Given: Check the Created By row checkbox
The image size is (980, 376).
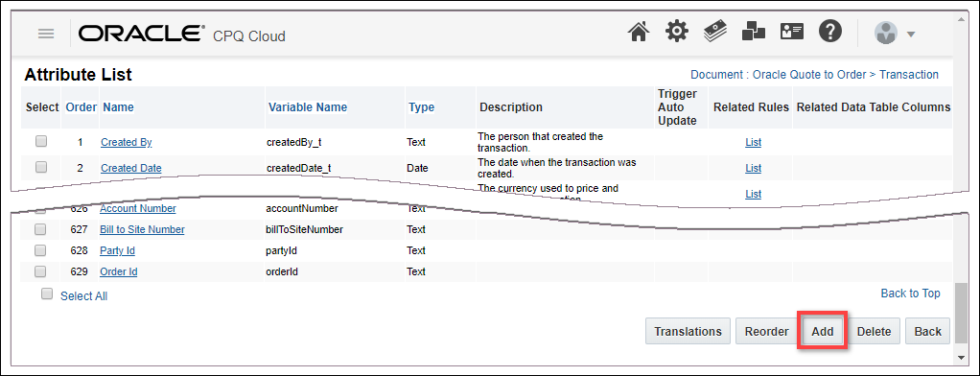Looking at the screenshot, I should (x=40, y=141).
